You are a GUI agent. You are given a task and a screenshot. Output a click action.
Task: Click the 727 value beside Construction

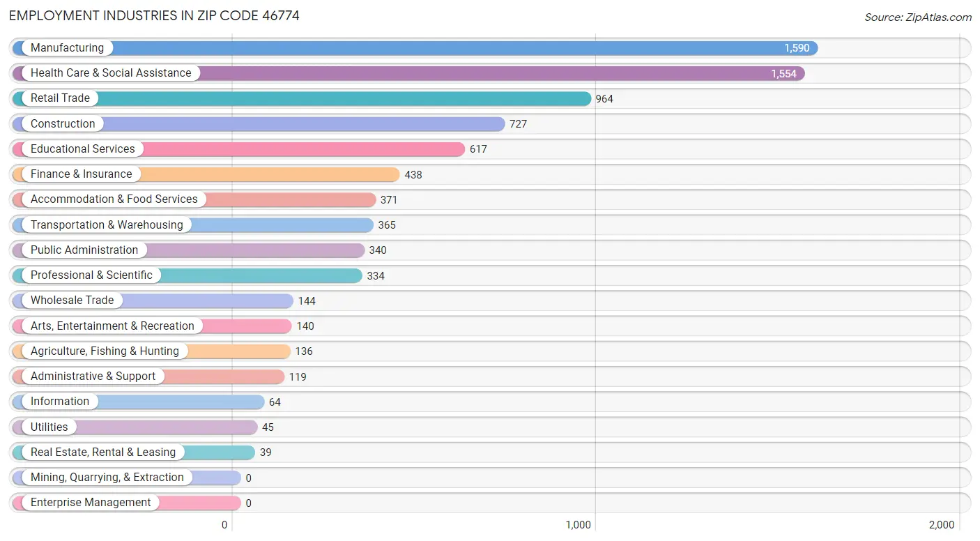518,124
